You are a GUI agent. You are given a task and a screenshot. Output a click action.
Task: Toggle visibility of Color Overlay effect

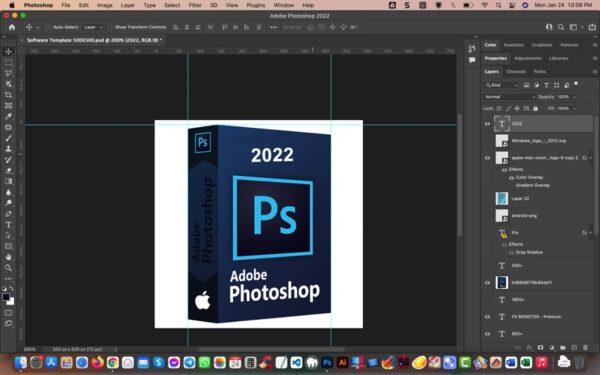[x=511, y=178]
